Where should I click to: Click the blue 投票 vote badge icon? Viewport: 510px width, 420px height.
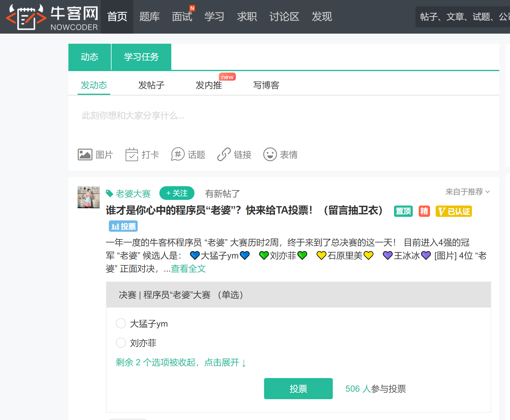click(x=123, y=226)
